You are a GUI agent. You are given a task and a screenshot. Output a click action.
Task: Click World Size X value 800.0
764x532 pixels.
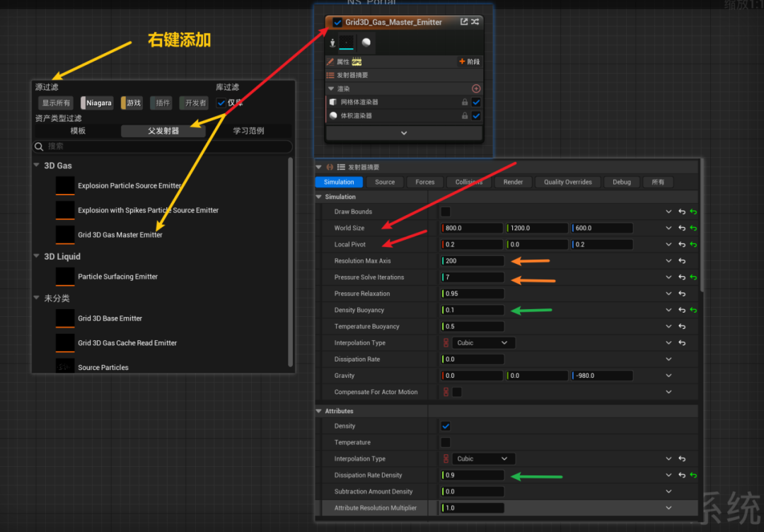click(472, 228)
